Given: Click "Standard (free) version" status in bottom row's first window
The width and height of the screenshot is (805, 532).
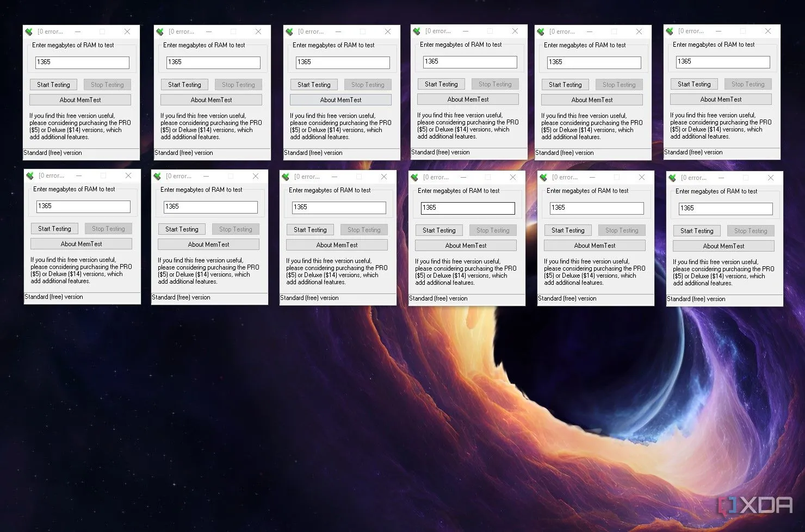Looking at the screenshot, I should (x=54, y=297).
